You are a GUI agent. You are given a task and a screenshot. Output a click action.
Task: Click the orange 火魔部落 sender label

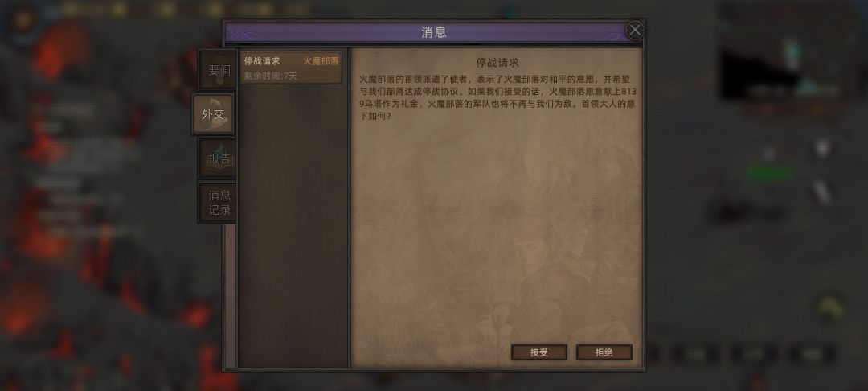click(321, 61)
